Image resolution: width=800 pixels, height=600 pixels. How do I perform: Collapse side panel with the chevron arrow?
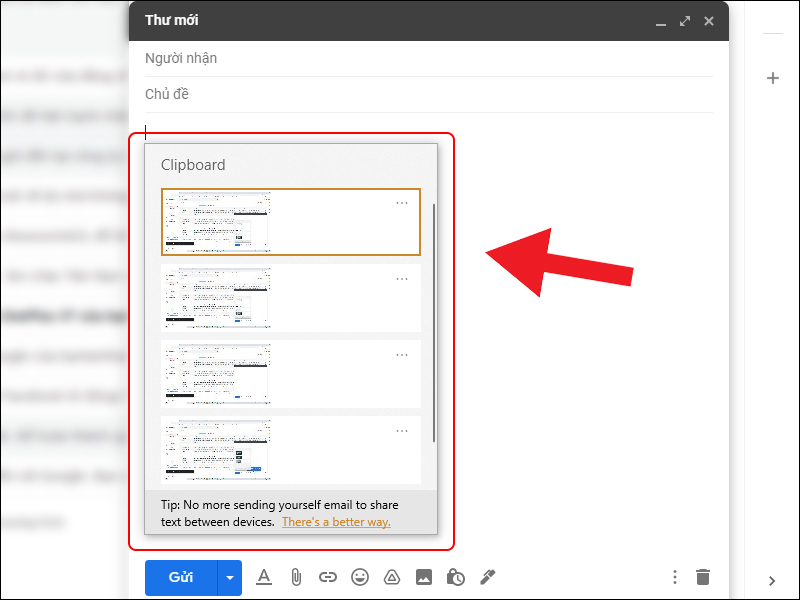pyautogui.click(x=772, y=581)
